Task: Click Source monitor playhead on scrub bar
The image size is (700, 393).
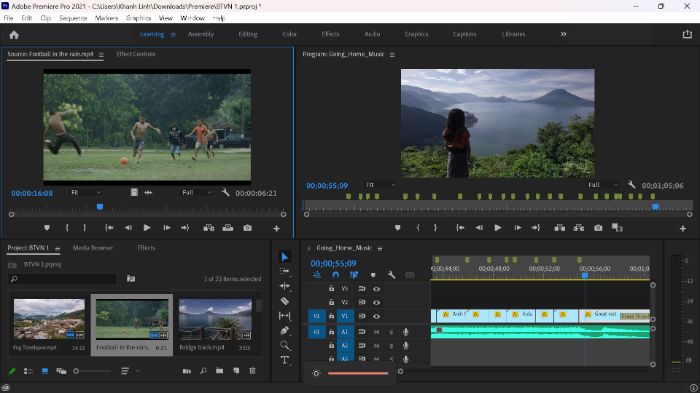Action: point(100,207)
